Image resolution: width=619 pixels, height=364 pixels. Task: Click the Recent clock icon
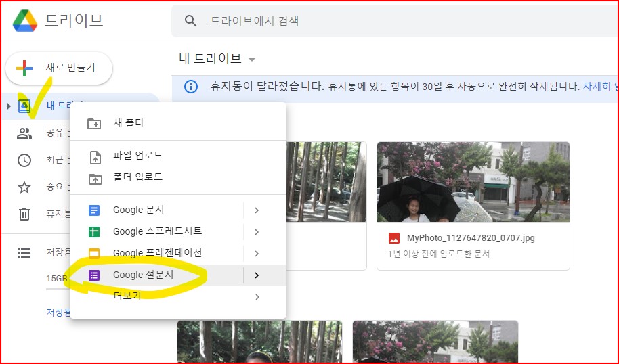tap(24, 160)
